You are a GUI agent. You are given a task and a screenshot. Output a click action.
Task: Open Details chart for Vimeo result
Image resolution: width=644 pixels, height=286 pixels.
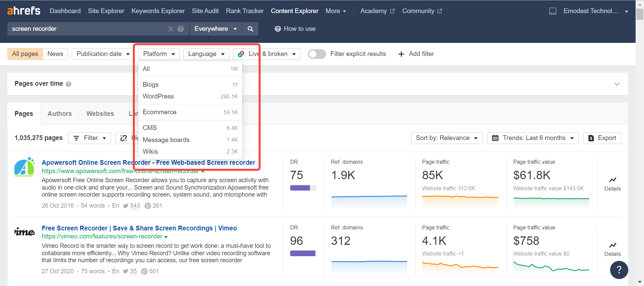point(612,249)
